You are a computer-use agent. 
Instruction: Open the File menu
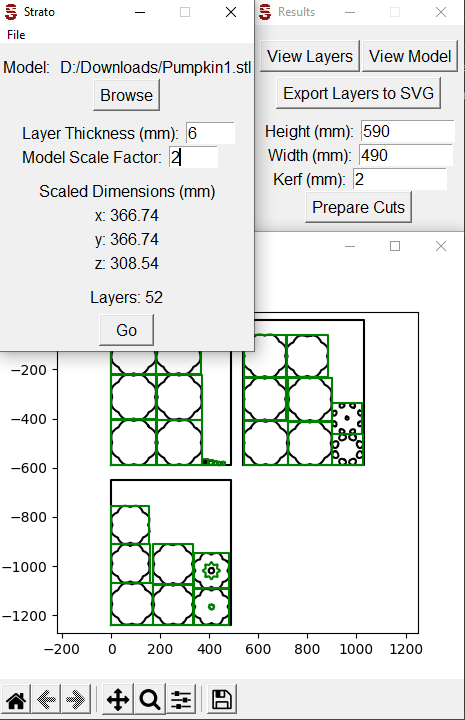pyautogui.click(x=16, y=35)
